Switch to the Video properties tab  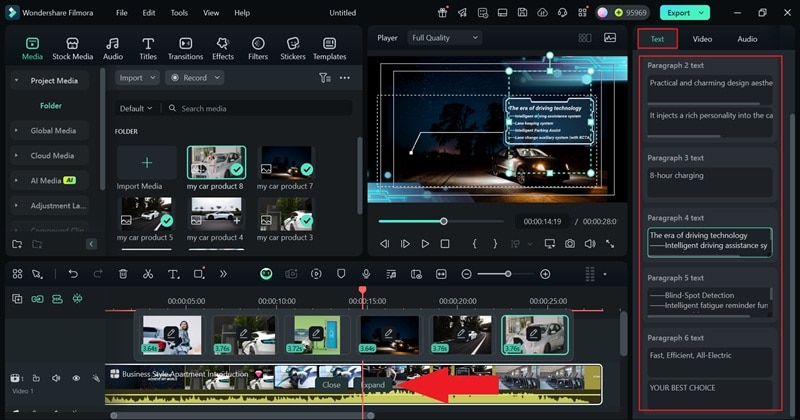pos(702,39)
